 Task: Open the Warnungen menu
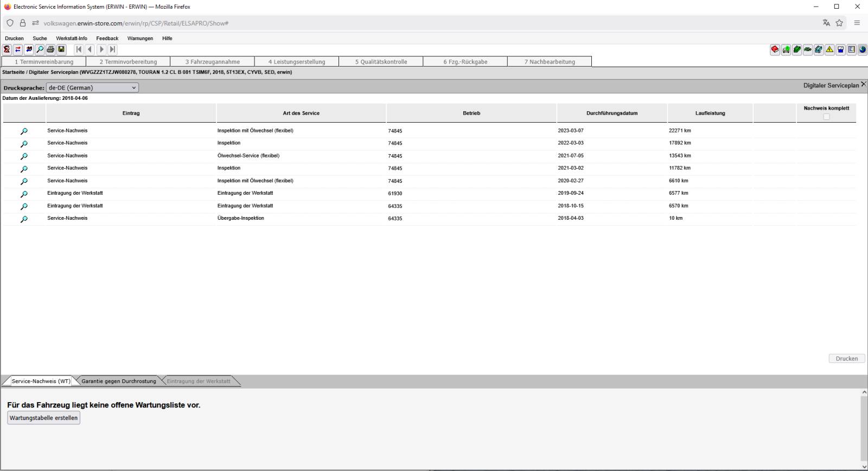click(x=140, y=39)
